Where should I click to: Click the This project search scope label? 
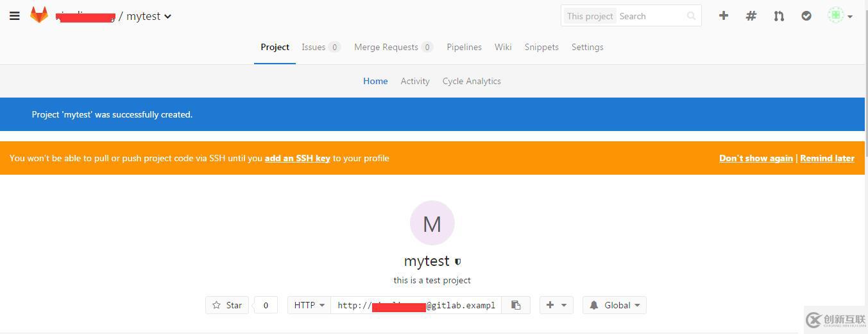[590, 16]
